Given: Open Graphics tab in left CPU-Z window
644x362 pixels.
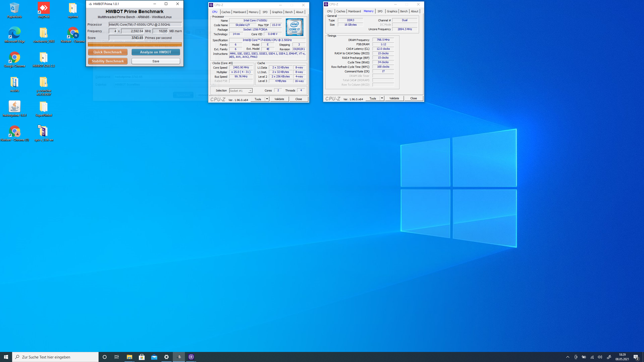Looking at the screenshot, I should pos(277,12).
